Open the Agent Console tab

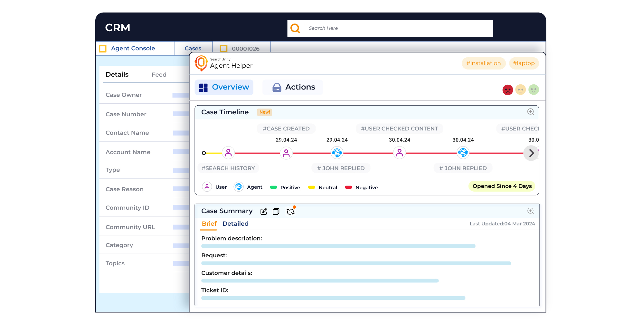point(135,48)
